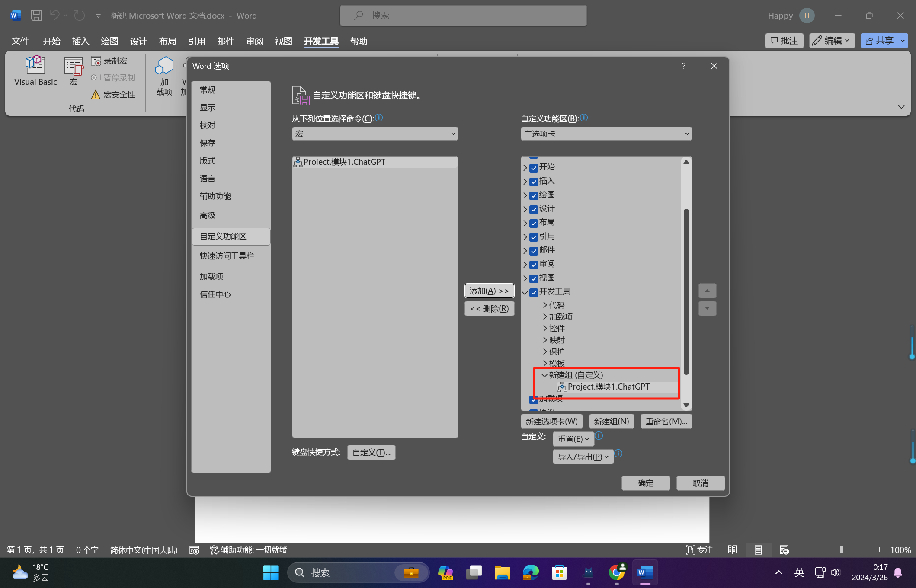
Task: Open Microsoft Edge from the taskbar
Action: click(x=531, y=572)
